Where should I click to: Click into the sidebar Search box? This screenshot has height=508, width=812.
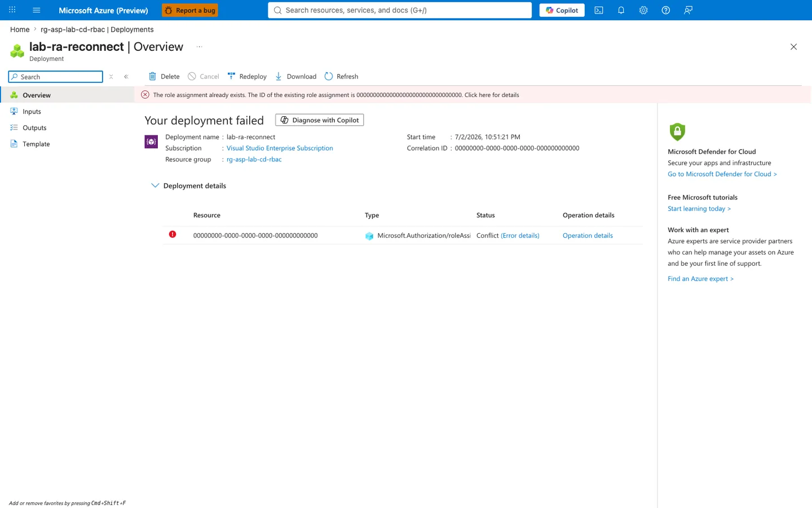pos(56,77)
